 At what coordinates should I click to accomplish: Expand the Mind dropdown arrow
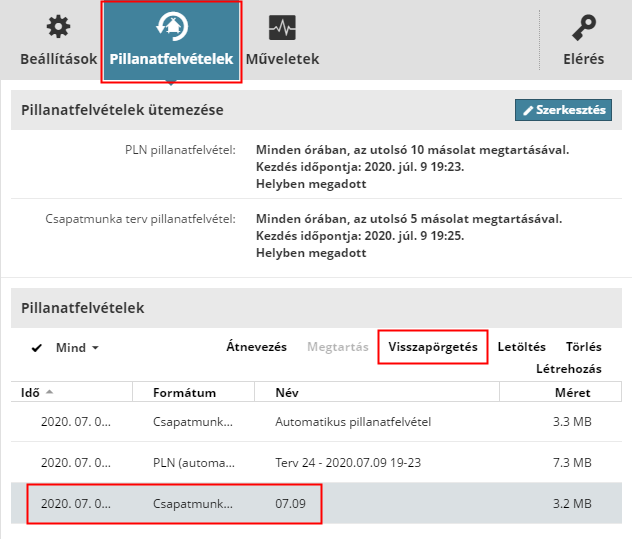[x=95, y=348]
